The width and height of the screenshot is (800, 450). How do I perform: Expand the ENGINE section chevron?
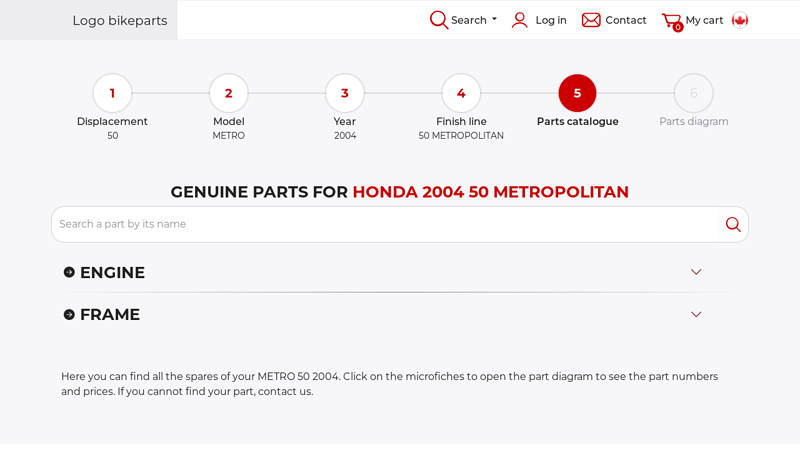696,272
